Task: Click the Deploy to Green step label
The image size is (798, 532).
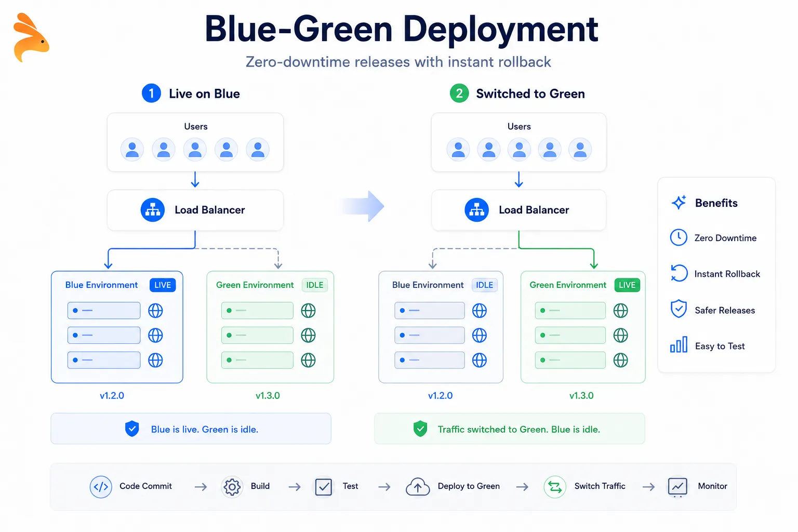Action: 469,486
